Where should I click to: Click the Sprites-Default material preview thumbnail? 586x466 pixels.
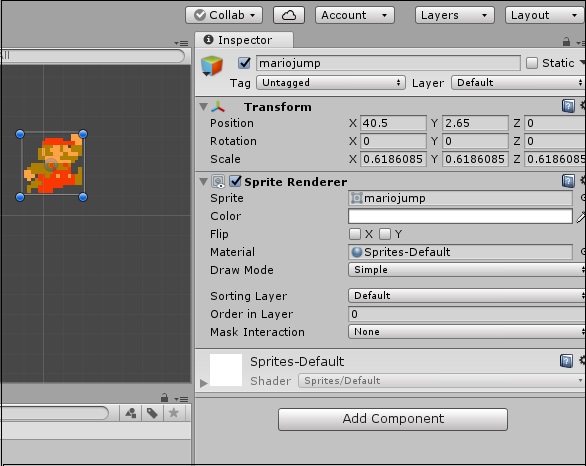226,370
